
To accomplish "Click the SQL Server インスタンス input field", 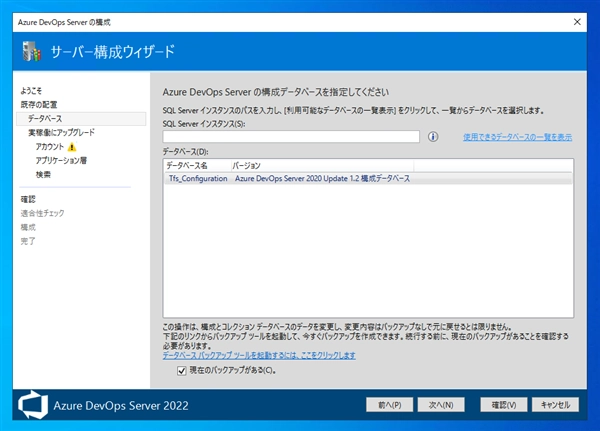I will (291, 137).
